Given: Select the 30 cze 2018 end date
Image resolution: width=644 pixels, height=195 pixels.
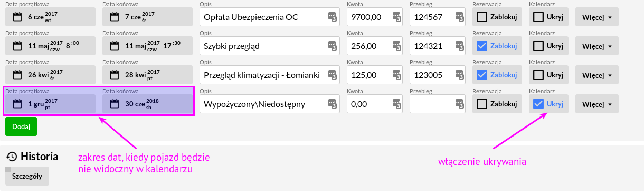Looking at the screenshot, I should click(147, 104).
